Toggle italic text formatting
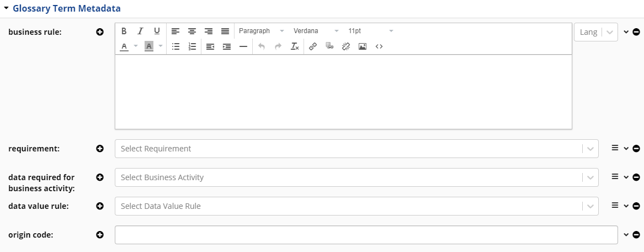Image resolution: width=644 pixels, height=252 pixels. click(140, 31)
